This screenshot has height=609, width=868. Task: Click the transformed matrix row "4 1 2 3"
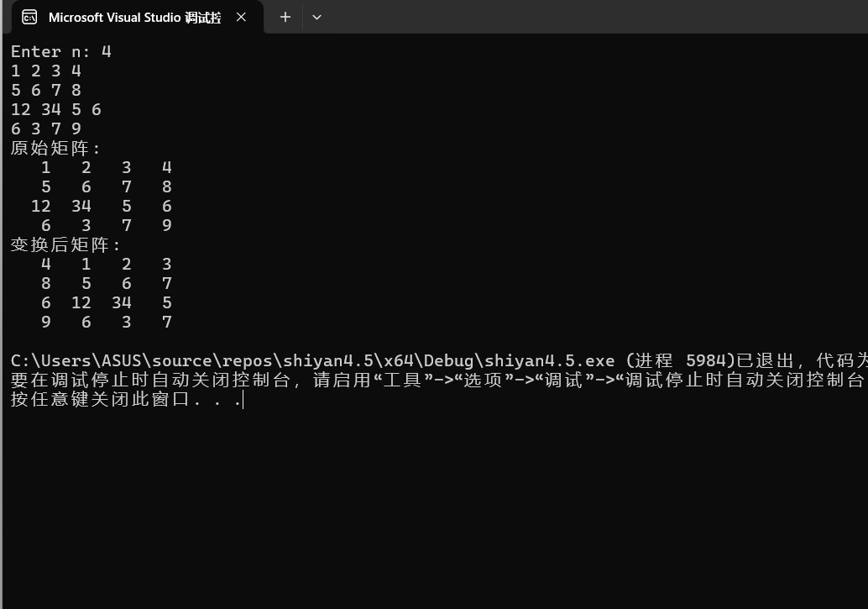point(107,264)
